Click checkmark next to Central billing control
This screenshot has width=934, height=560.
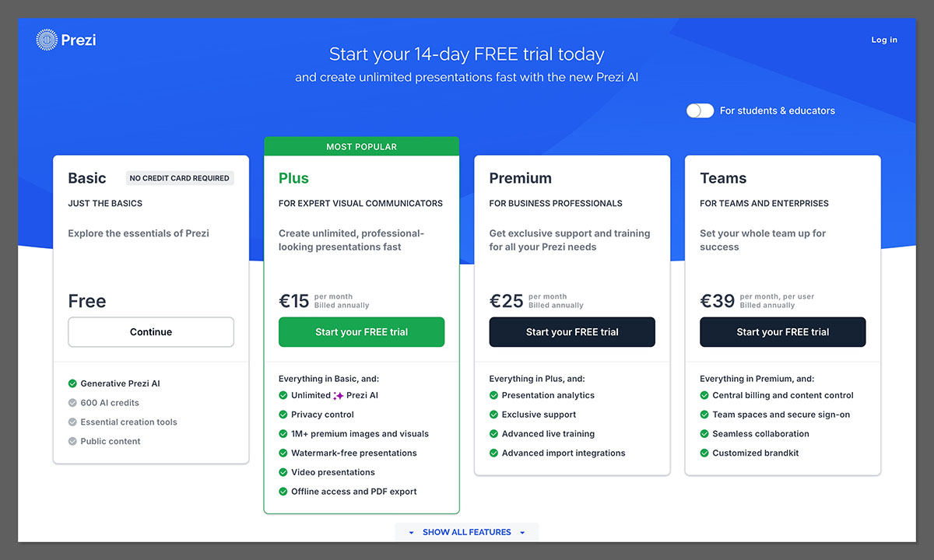coord(704,395)
